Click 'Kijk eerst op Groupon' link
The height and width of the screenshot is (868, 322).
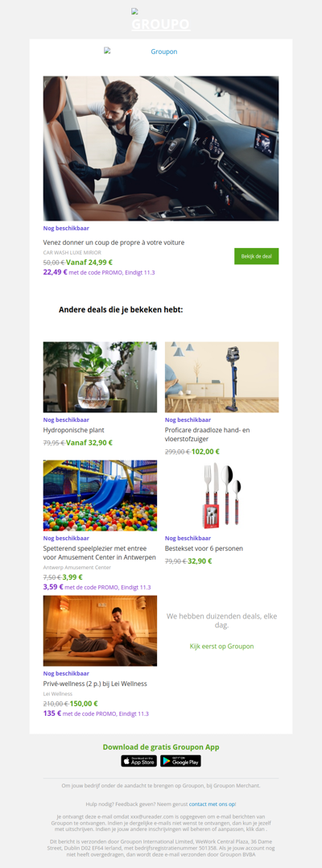tap(222, 646)
